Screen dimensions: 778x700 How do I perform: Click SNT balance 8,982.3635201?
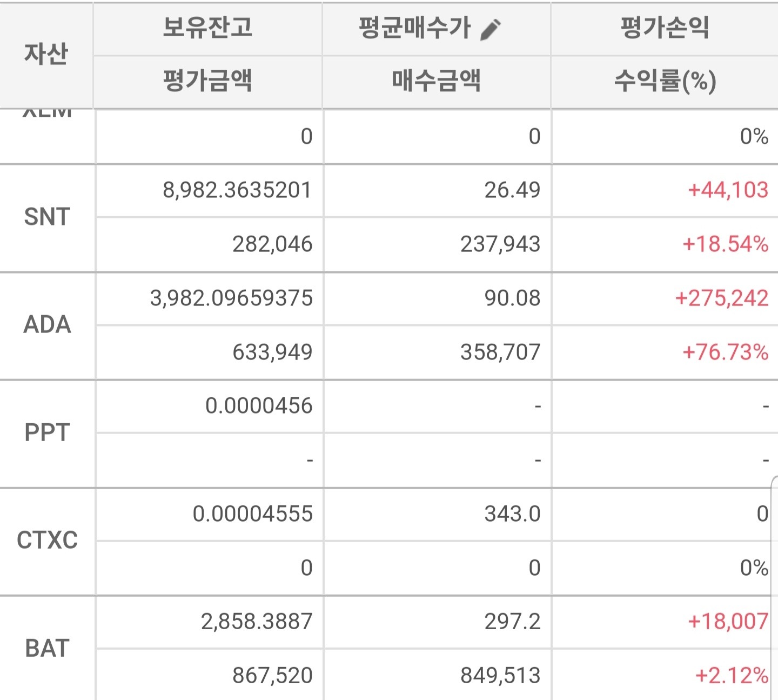click(236, 190)
